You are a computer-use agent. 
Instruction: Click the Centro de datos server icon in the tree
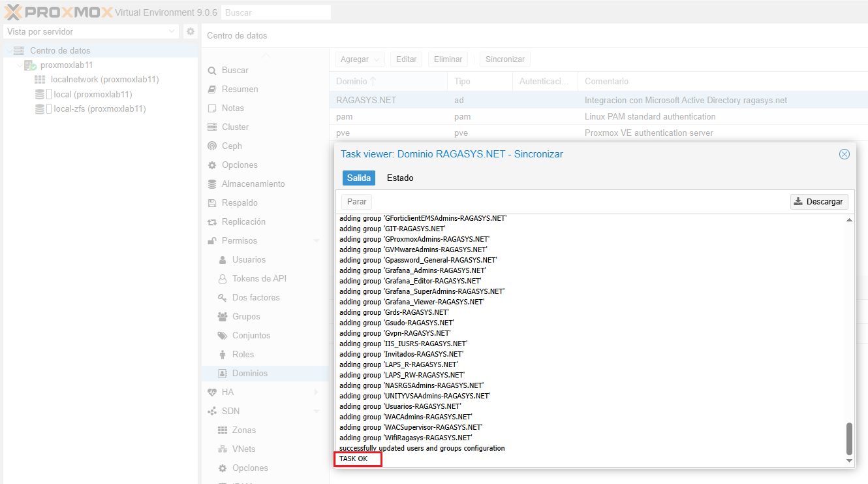pos(18,50)
